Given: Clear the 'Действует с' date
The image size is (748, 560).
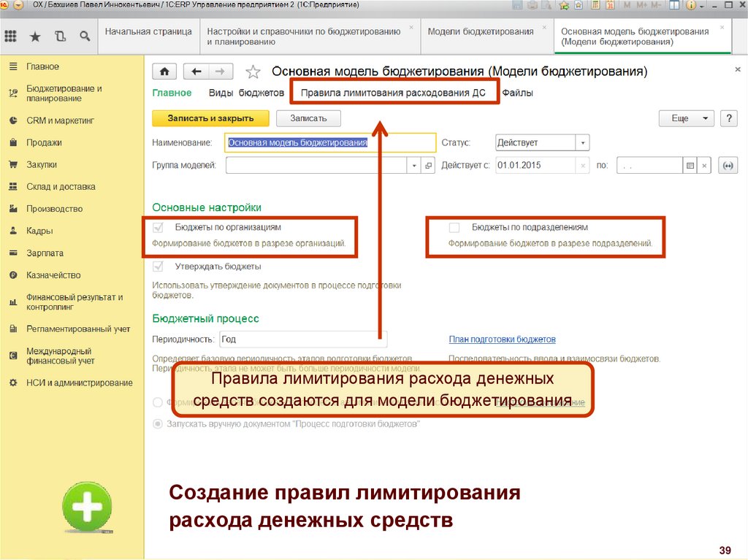Looking at the screenshot, I should click(582, 166).
